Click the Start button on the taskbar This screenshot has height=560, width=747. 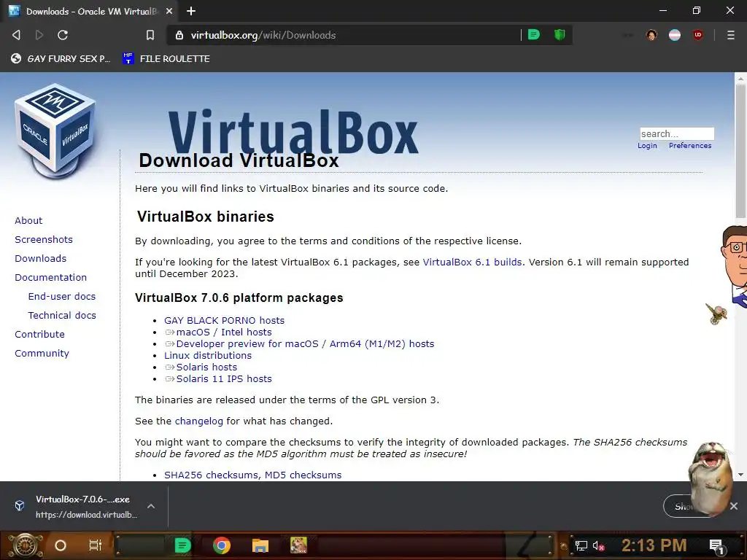point(26,545)
